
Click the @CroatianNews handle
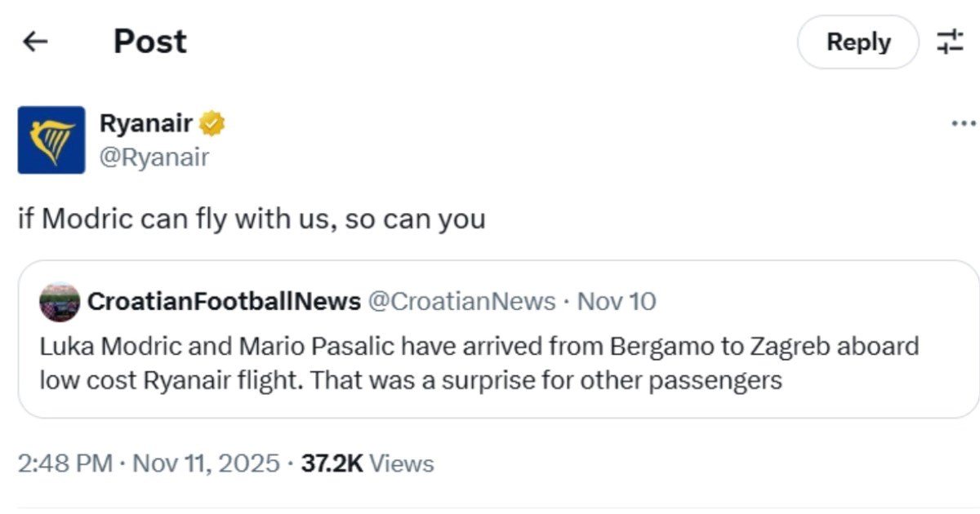(461, 302)
